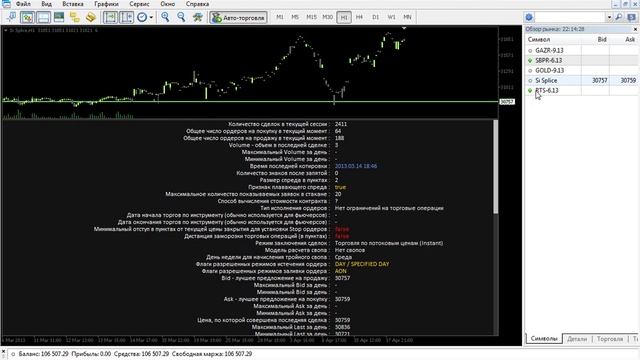The width and height of the screenshot is (640, 360).
Task: Toggle chart shift icon
Action: [x=127, y=17]
